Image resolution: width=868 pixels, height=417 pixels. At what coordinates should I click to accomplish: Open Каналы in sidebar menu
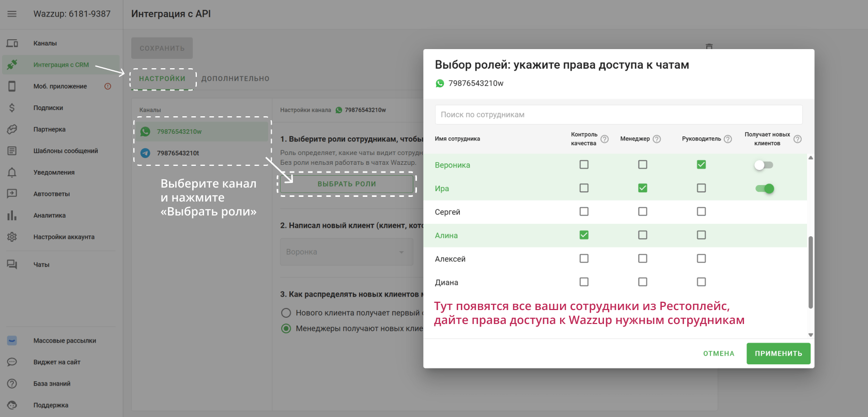click(45, 43)
